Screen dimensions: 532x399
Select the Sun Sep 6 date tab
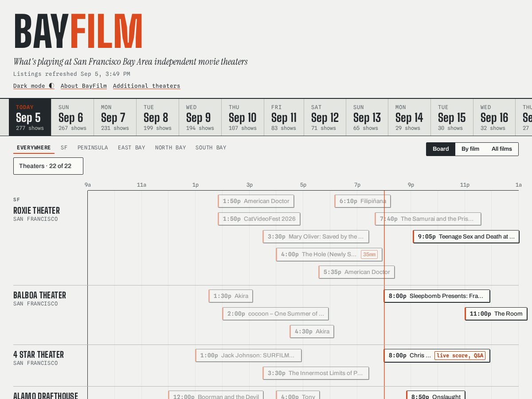pyautogui.click(x=73, y=117)
